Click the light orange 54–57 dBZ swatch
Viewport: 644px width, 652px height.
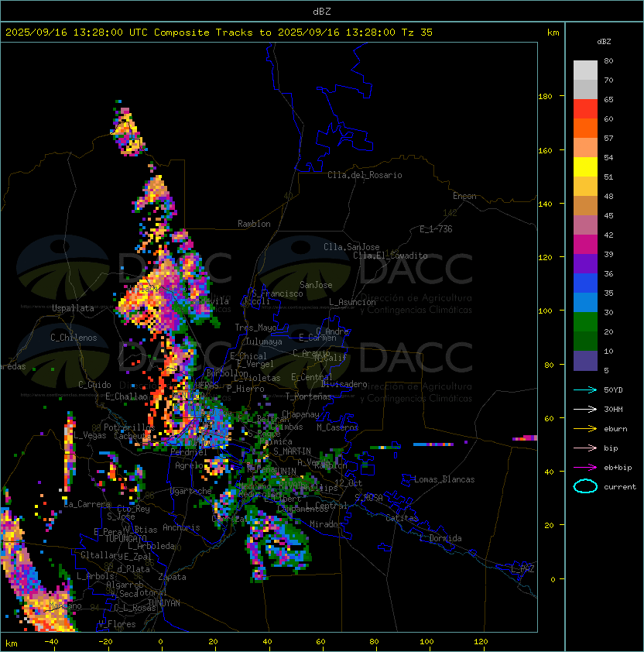point(585,148)
